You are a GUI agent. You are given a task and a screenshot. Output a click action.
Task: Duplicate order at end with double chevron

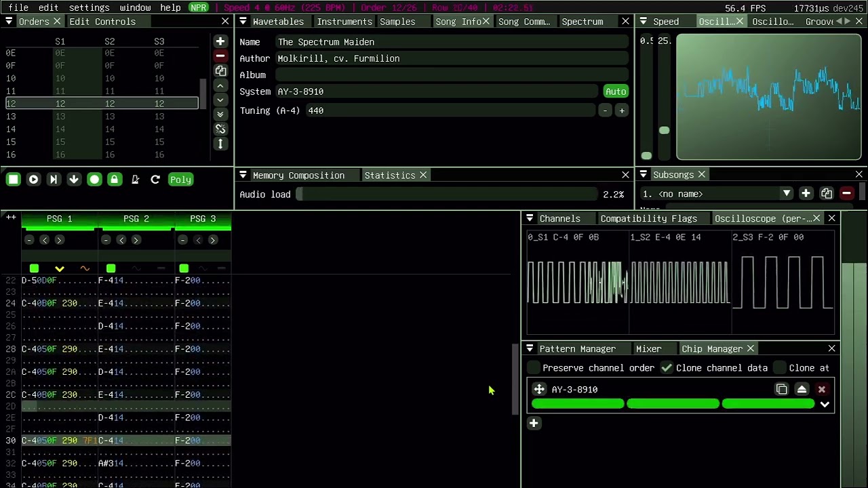[220, 115]
